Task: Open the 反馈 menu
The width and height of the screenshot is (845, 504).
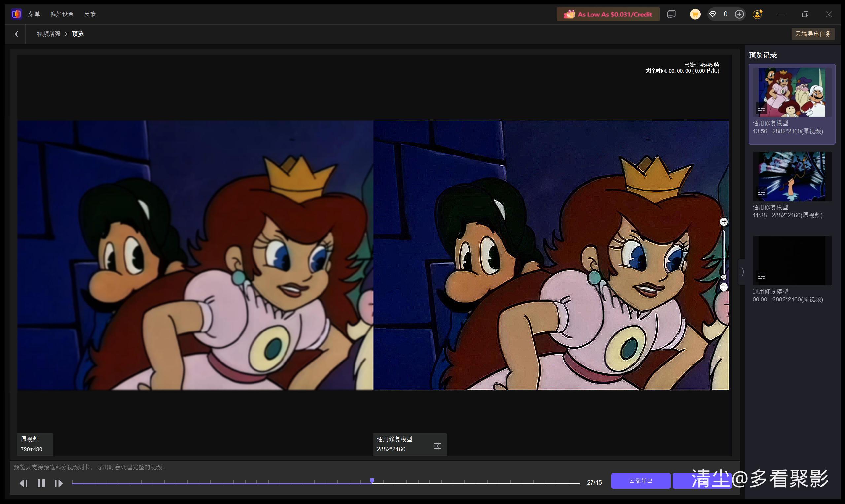Action: pyautogui.click(x=90, y=14)
